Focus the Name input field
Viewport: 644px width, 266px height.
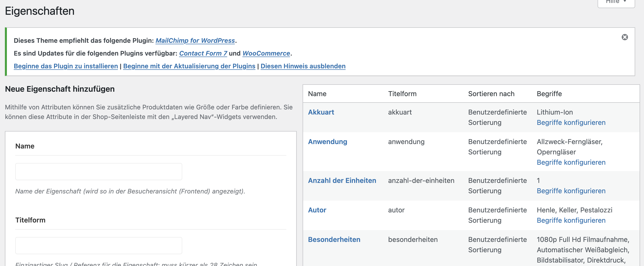click(x=98, y=171)
